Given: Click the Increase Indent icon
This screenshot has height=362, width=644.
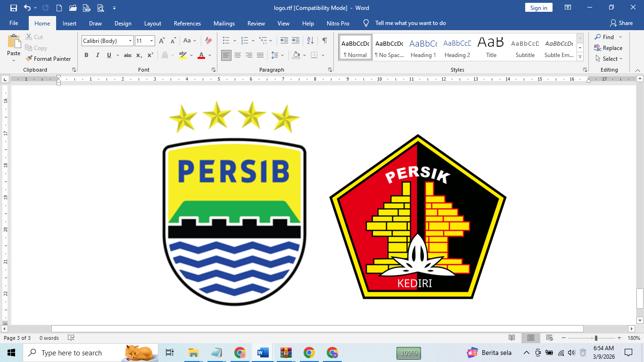Looking at the screenshot, I should tap(296, 41).
